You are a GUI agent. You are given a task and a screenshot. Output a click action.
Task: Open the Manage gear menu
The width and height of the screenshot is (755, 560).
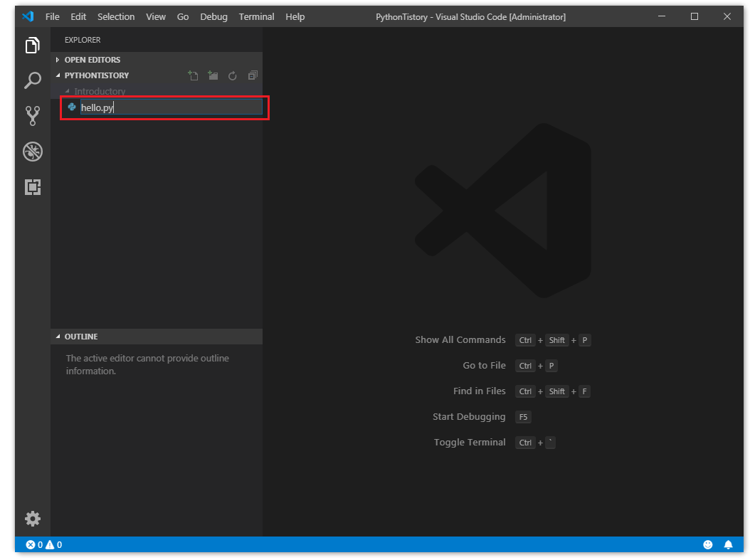click(32, 519)
